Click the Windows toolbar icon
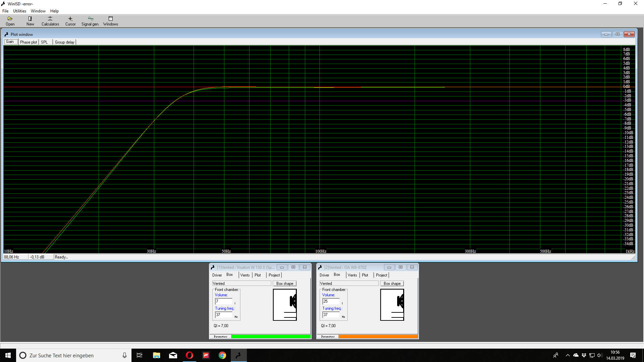This screenshot has height=362, width=644. 111,21
